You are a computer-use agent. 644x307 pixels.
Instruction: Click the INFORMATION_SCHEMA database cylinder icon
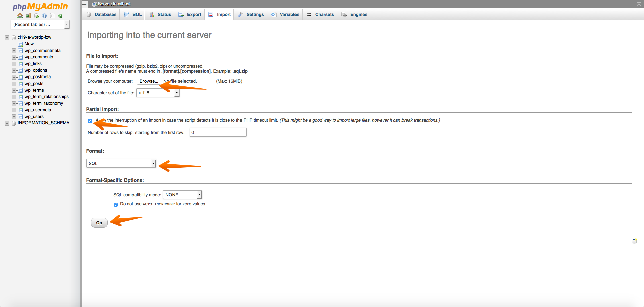(14, 123)
